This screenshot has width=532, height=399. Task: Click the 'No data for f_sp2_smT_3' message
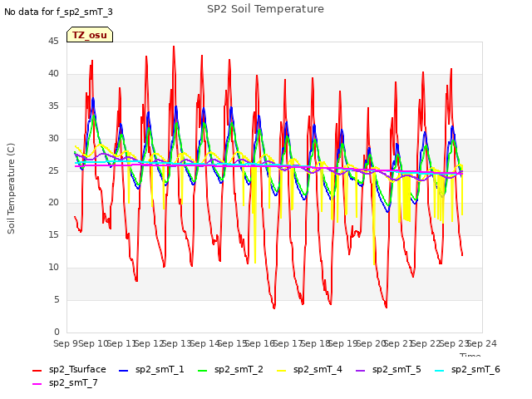[x=58, y=12]
